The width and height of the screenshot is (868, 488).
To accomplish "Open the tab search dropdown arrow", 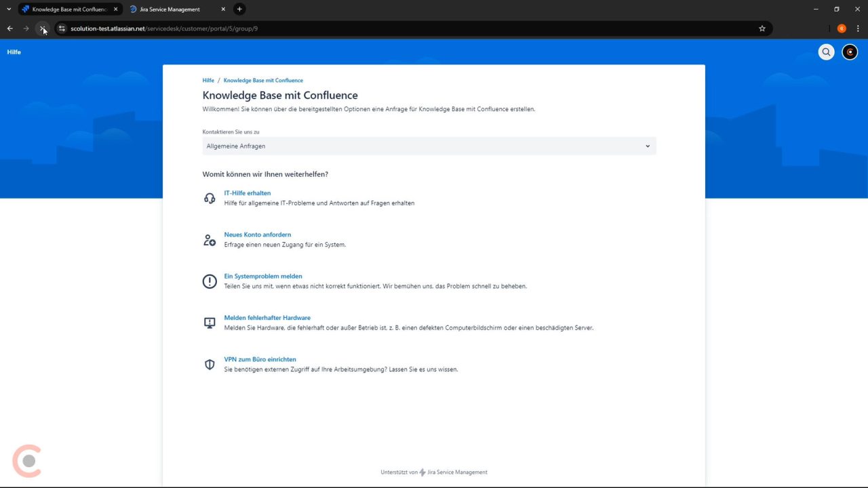I will click(9, 9).
